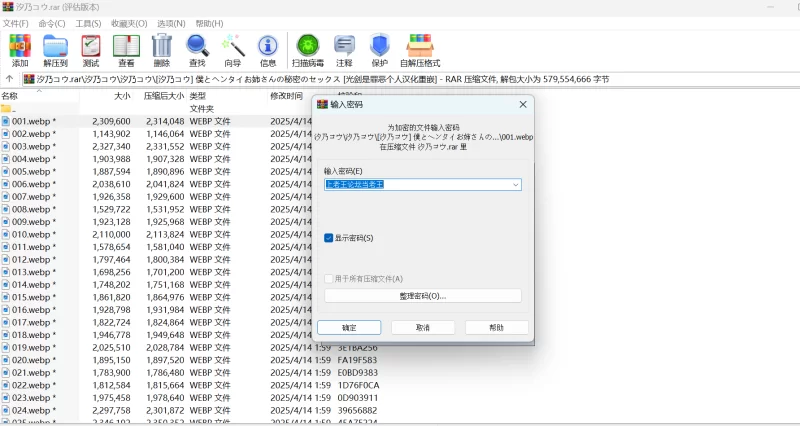Click checksum value FA19F583

point(357,360)
